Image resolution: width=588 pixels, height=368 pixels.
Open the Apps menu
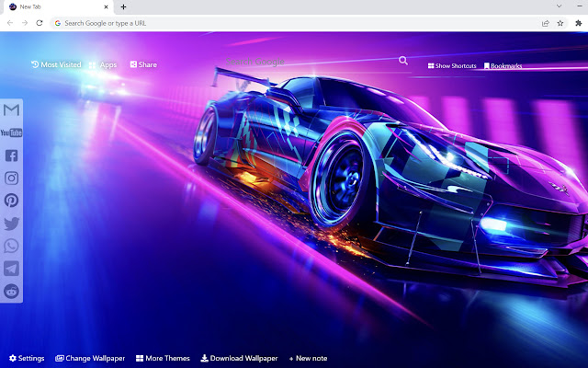tap(103, 65)
